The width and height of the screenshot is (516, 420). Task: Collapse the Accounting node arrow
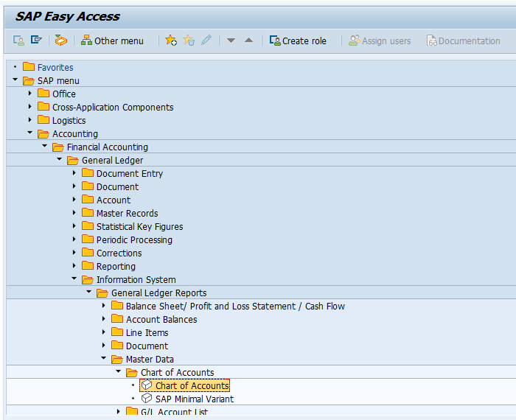30,133
